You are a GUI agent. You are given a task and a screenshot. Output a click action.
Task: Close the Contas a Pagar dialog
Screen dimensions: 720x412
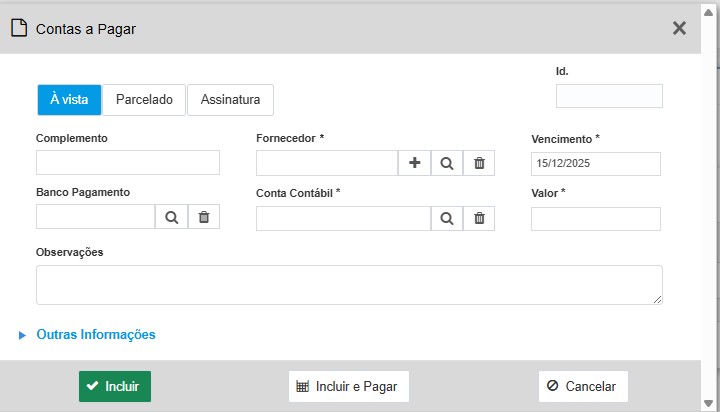679,28
